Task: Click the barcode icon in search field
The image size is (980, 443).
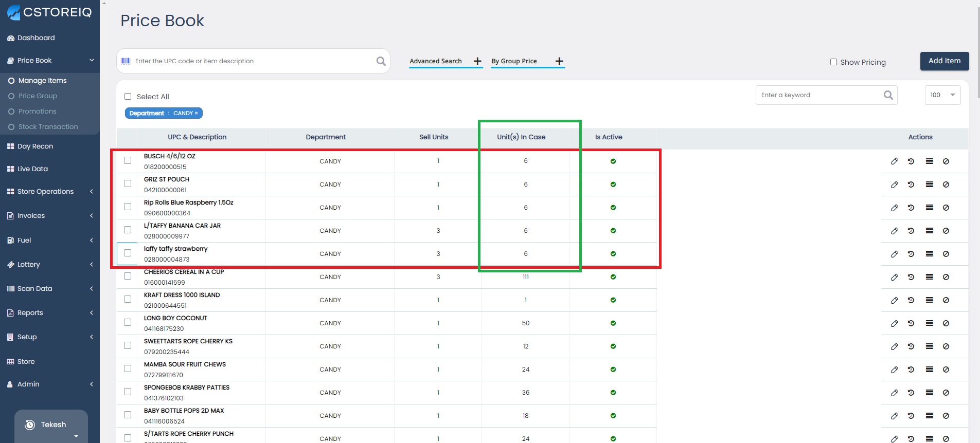Action: tap(126, 61)
